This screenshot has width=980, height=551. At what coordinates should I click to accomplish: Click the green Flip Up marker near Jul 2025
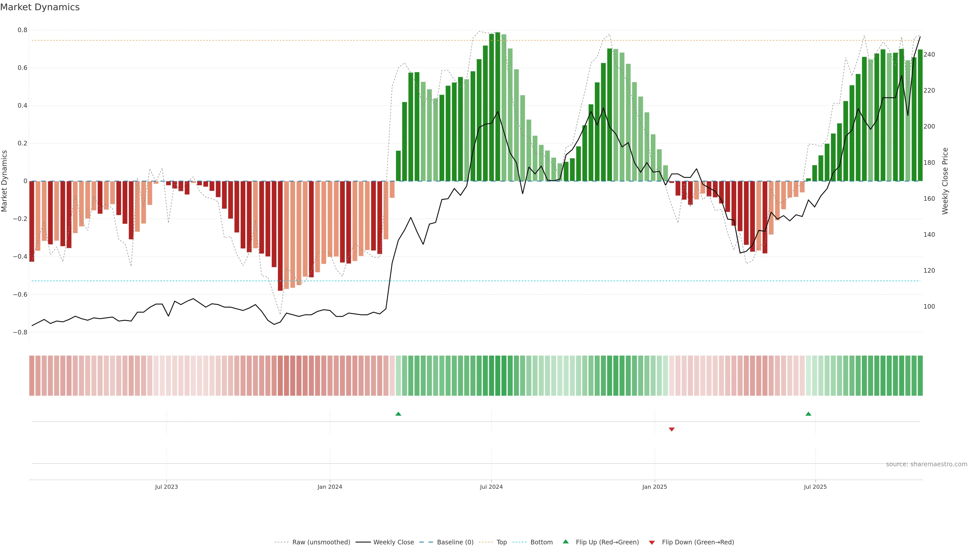[x=808, y=414]
